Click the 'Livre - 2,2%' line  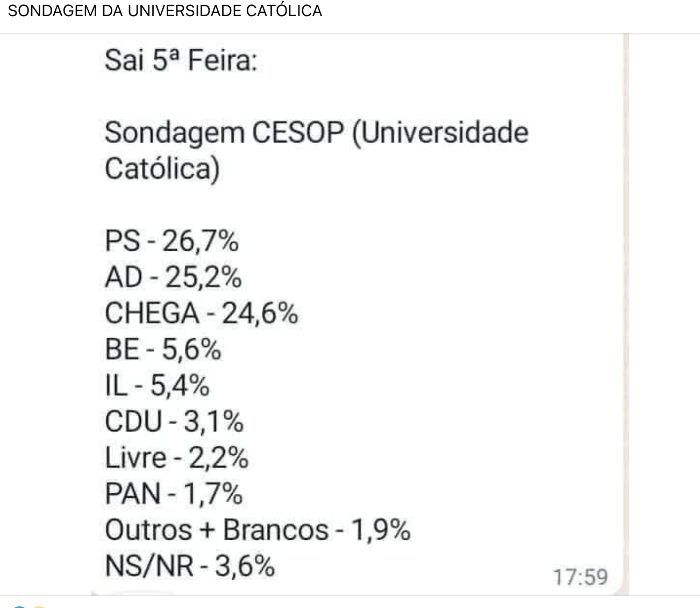176,458
